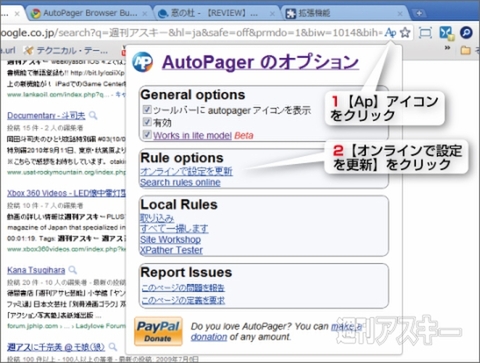
Task: Open テクニカル・テー... bookmark
Action: pos(66,50)
